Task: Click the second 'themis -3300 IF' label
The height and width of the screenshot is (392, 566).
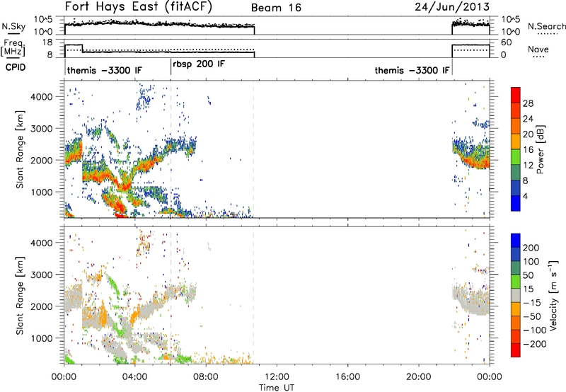Action: [412, 70]
